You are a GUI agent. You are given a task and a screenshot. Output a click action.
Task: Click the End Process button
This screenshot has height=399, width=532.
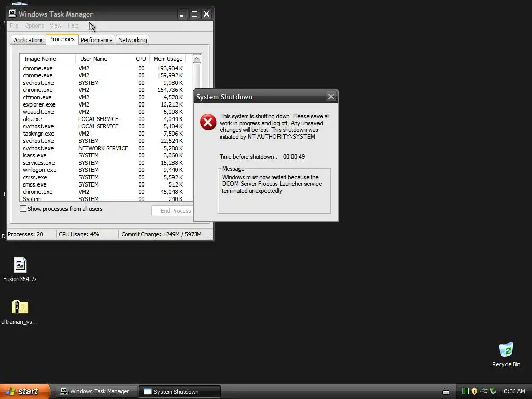[172, 211]
